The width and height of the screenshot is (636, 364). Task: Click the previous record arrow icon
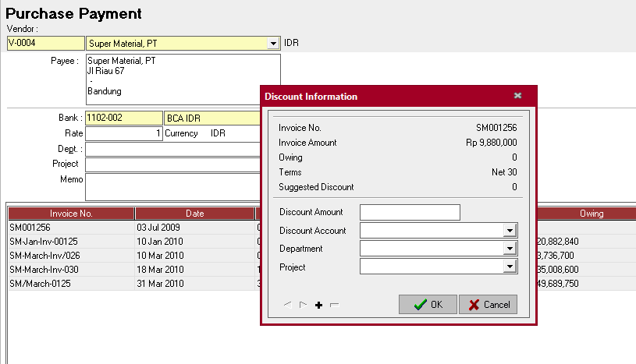[288, 306]
